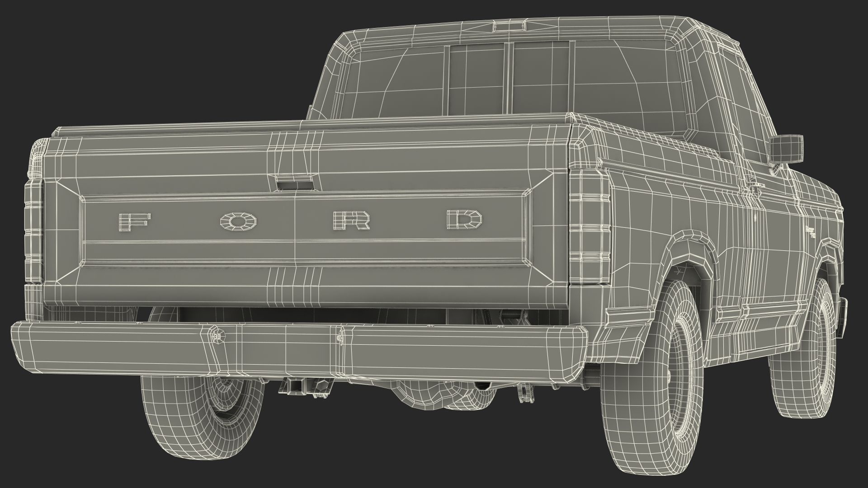Select the right tail light
Screen dimensions: 868x488
[x=589, y=227]
